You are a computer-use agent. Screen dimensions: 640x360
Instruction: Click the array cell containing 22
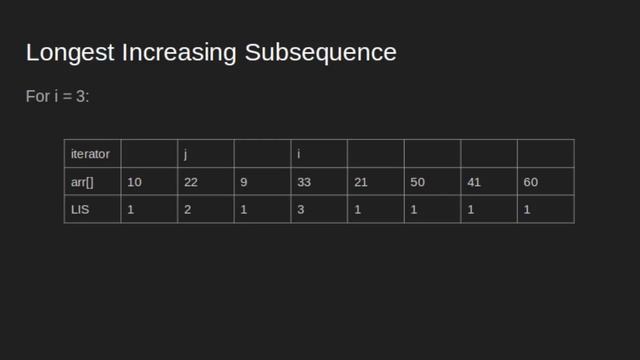[206, 181]
